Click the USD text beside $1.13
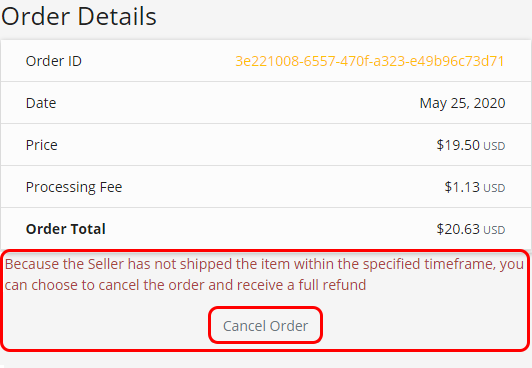532x368 pixels. (494, 188)
